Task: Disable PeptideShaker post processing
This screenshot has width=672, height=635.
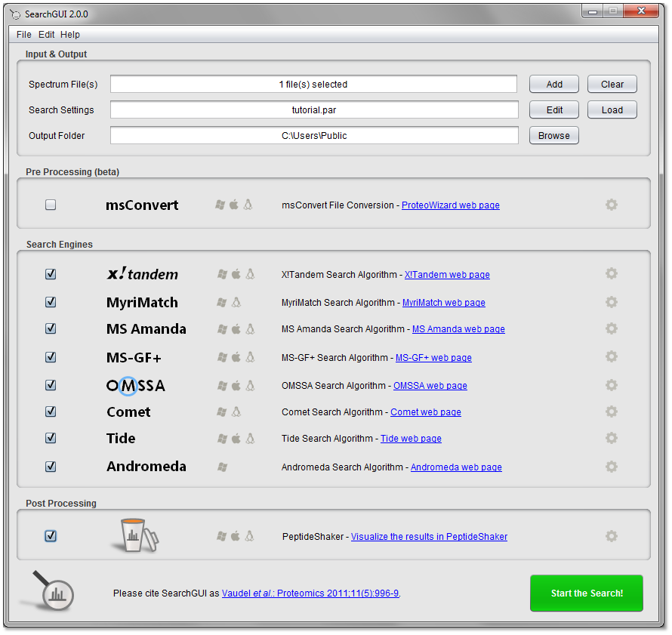Action: 51,536
